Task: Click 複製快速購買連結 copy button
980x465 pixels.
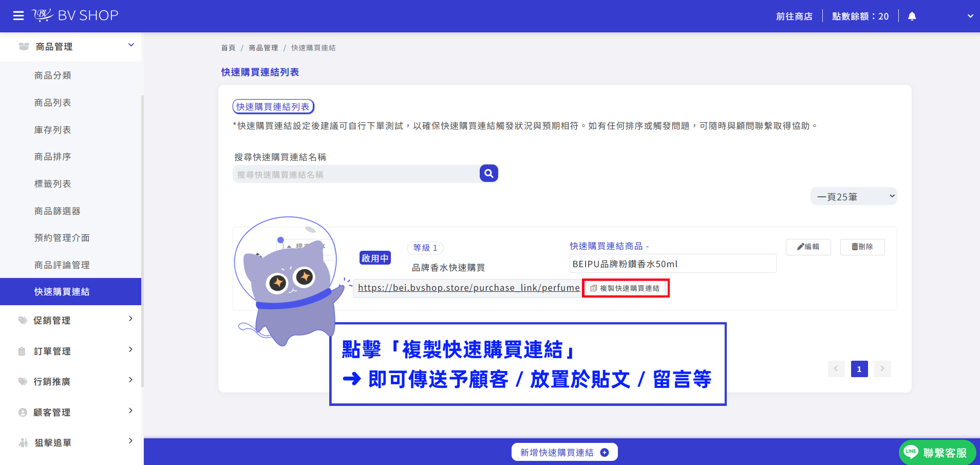Action: coord(626,288)
